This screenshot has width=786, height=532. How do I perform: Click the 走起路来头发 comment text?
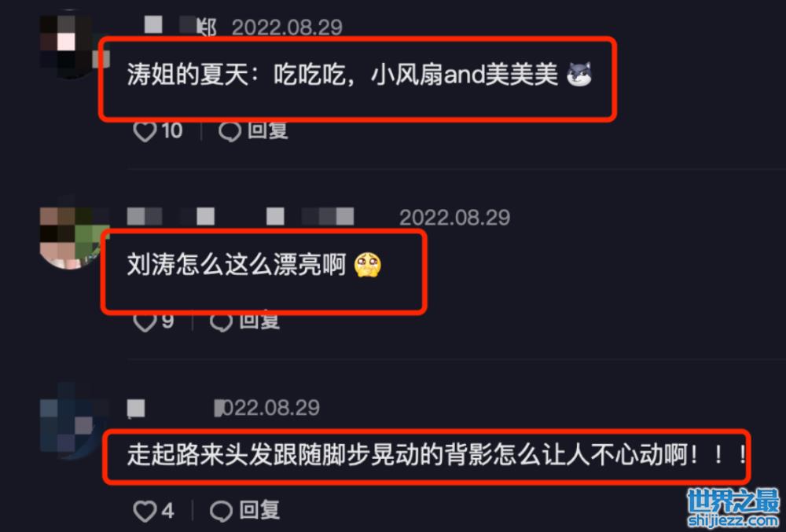pyautogui.click(x=436, y=455)
